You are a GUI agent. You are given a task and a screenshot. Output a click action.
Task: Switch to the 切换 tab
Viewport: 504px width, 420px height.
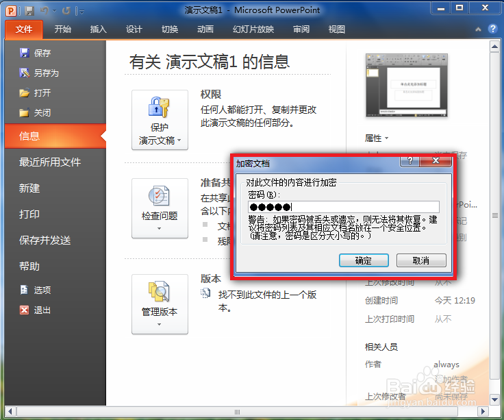[169, 29]
